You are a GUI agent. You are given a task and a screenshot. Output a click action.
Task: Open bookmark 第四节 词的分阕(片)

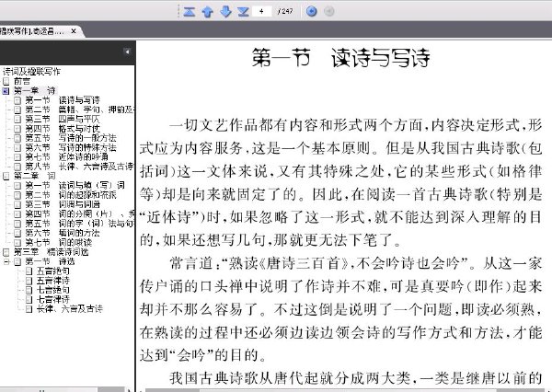(79, 213)
